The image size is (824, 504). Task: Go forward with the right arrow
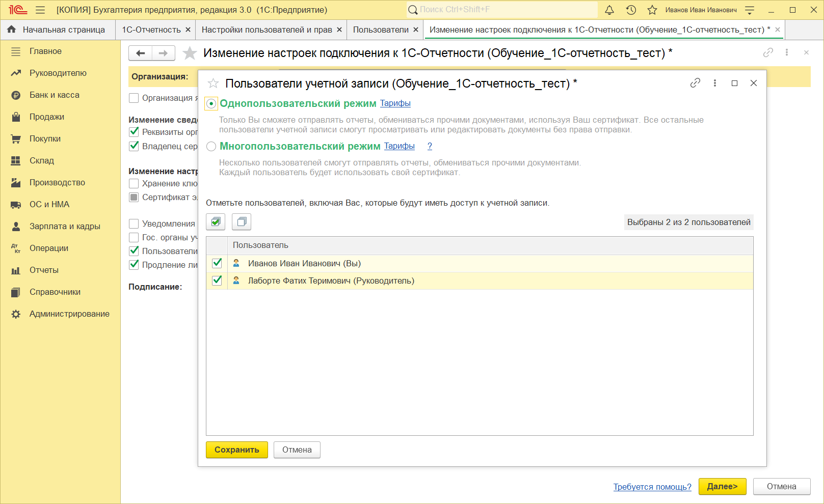point(164,53)
